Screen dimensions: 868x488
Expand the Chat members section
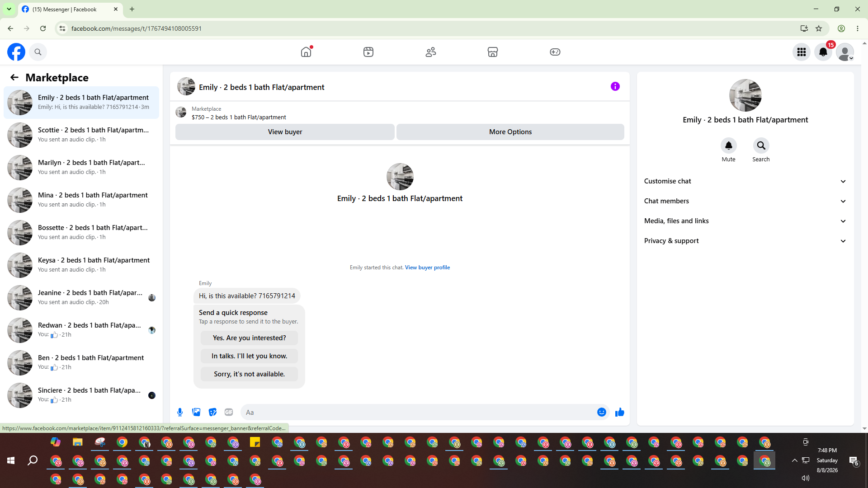(x=745, y=201)
